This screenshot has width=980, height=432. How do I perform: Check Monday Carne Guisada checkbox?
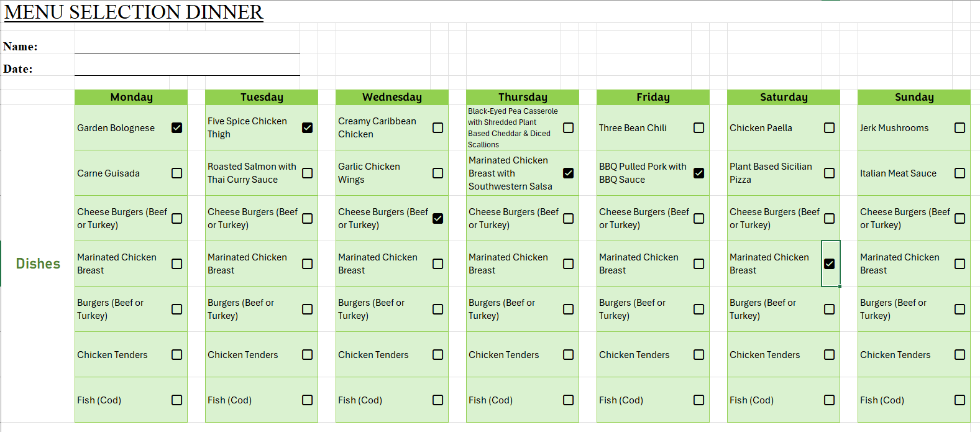click(x=177, y=173)
